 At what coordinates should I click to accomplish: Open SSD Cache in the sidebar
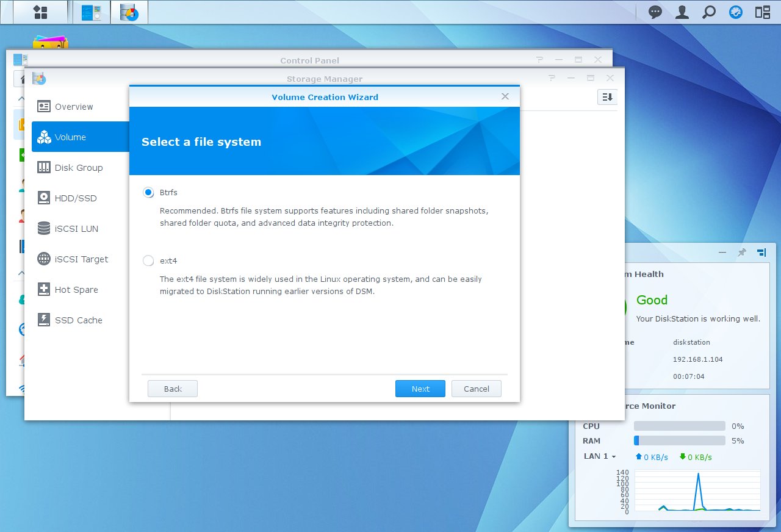point(81,320)
